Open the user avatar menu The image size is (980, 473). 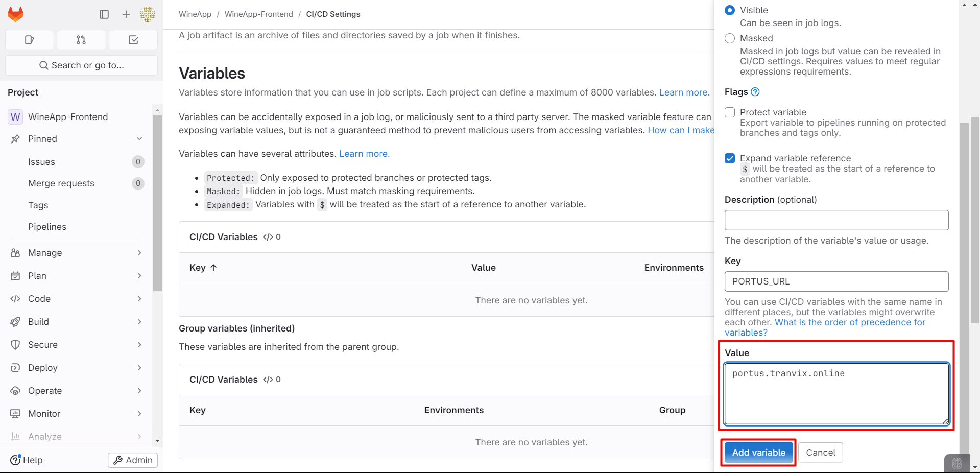[148, 14]
